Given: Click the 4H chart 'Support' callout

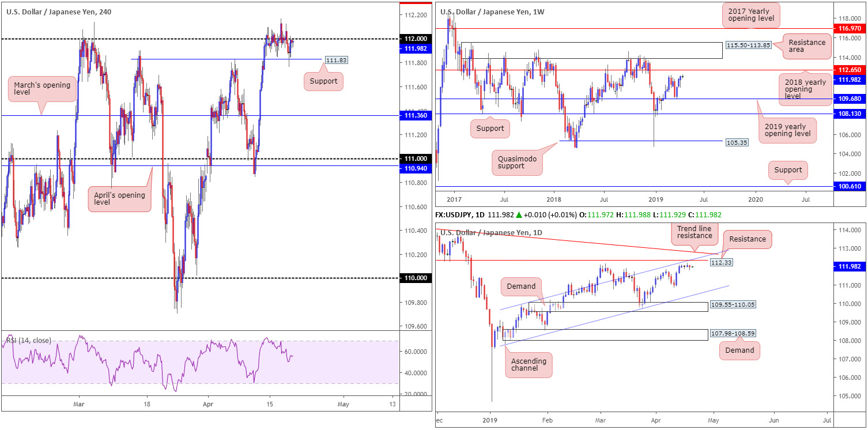Looking at the screenshot, I should (323, 81).
